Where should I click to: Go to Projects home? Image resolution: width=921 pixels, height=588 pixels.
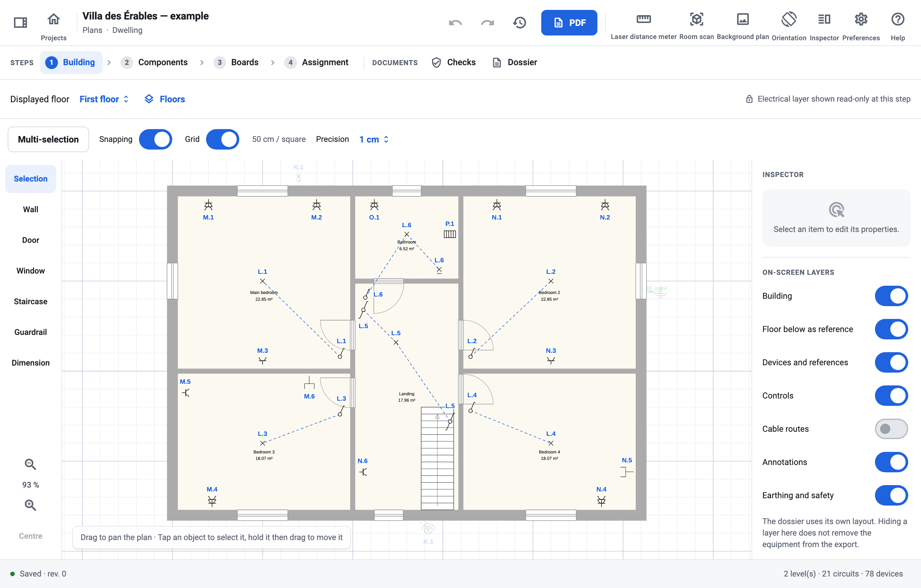pos(53,25)
